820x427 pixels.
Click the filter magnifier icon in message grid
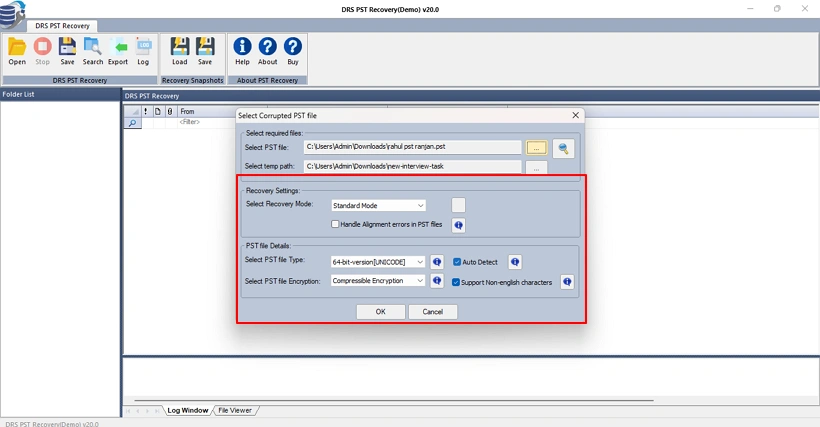(133, 123)
